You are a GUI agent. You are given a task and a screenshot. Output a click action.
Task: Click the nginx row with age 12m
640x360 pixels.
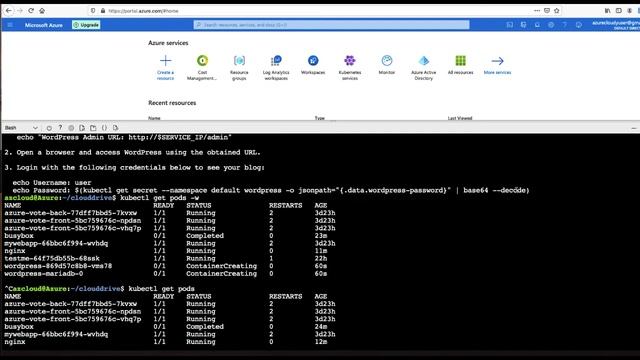coord(166,342)
